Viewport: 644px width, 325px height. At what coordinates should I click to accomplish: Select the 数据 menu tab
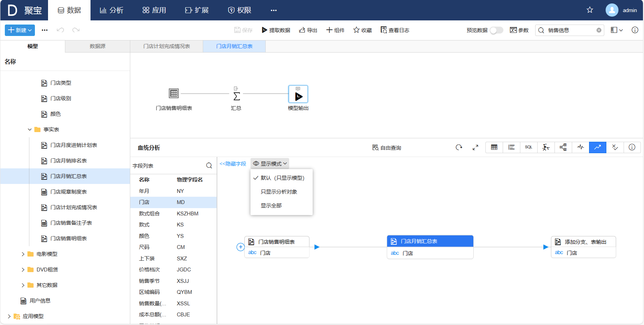coord(69,10)
